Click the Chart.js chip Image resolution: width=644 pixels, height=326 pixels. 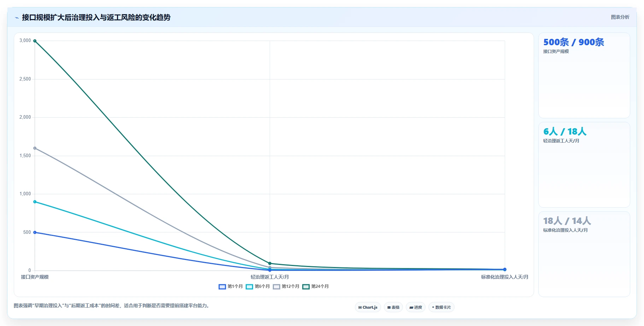point(368,307)
